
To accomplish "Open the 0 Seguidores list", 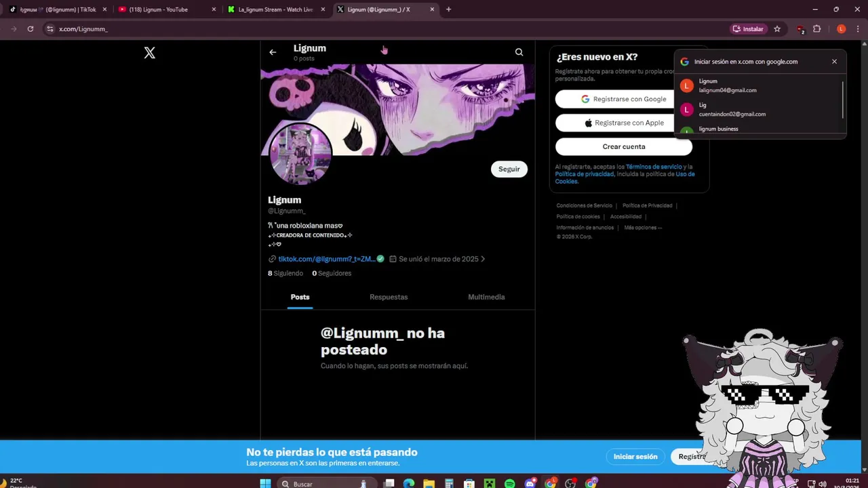I will [332, 273].
